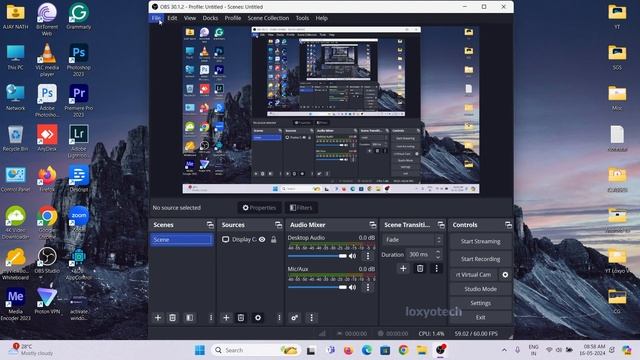Mute Mic/Aux speaker icon

[352, 287]
